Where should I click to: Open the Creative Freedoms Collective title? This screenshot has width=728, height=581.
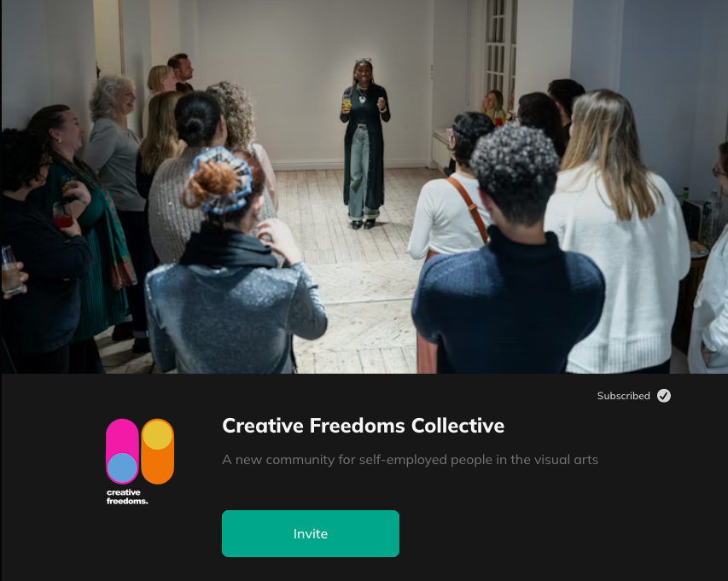coord(363,426)
